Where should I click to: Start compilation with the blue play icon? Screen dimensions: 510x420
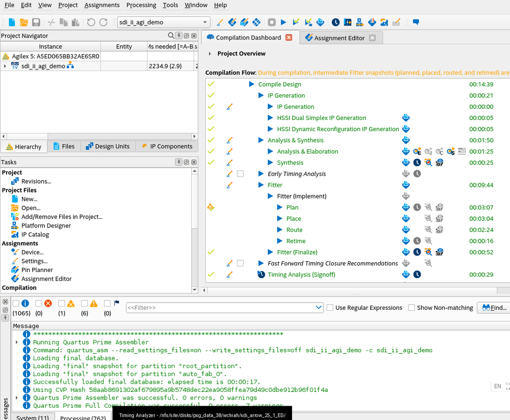coord(284,22)
